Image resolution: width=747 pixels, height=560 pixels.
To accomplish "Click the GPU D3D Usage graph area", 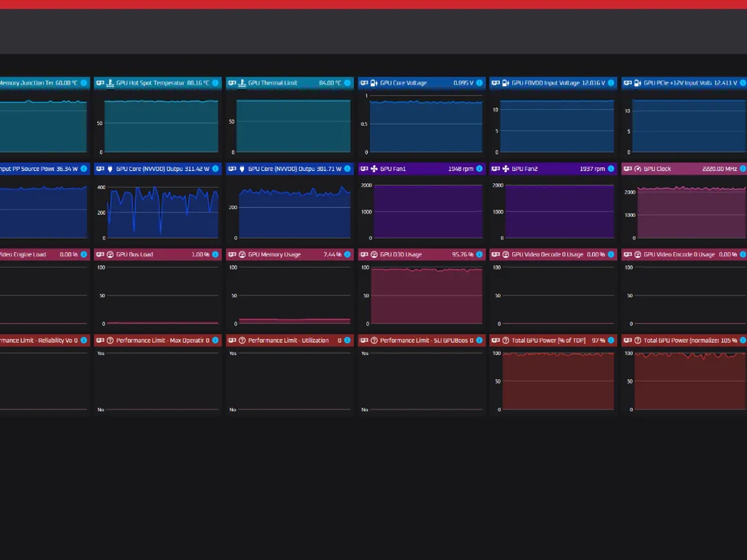I will point(426,295).
